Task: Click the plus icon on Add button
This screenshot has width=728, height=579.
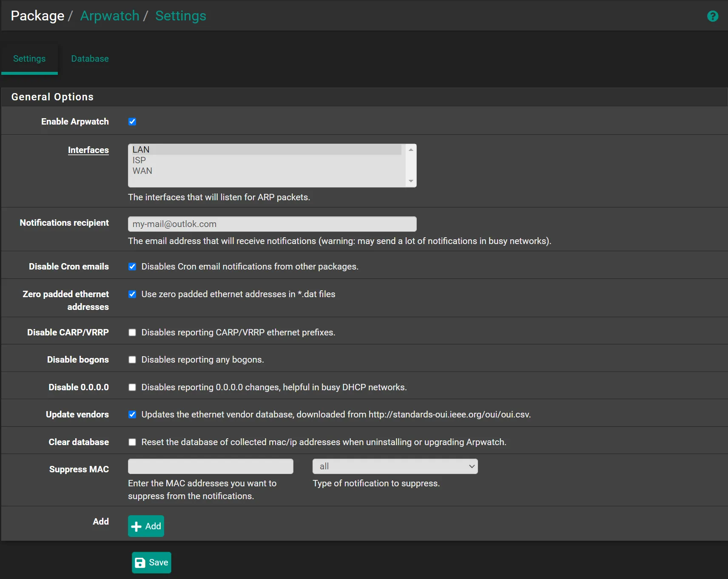Action: click(x=136, y=526)
